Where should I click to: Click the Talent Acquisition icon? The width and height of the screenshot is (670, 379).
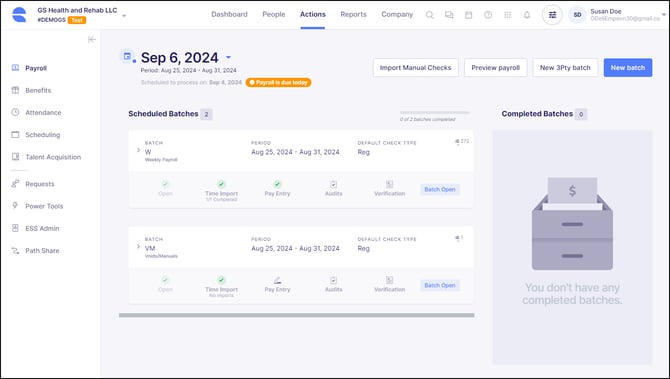[15, 157]
